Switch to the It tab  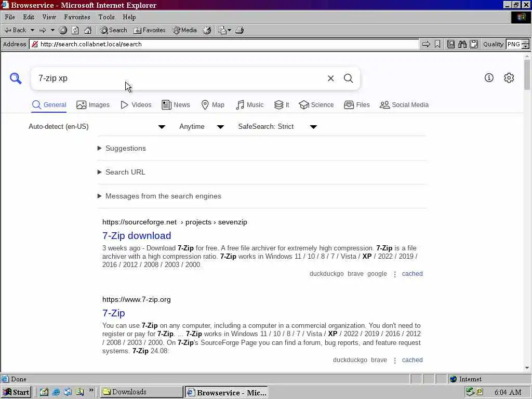[282, 105]
